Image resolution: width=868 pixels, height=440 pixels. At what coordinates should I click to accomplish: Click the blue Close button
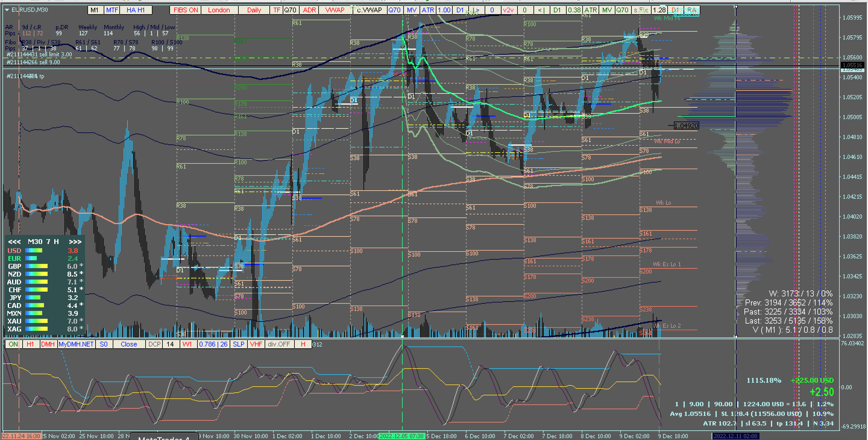tap(129, 344)
